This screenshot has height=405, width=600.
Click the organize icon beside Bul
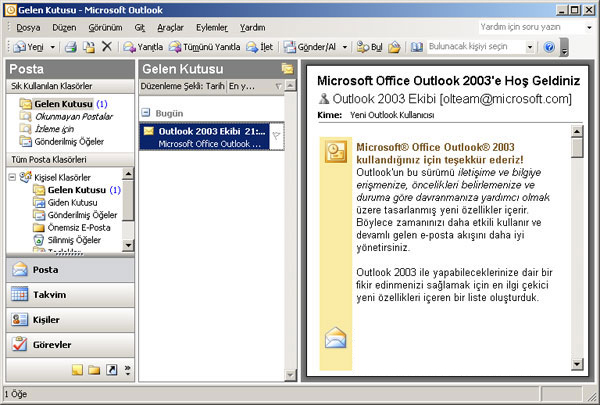(x=394, y=47)
